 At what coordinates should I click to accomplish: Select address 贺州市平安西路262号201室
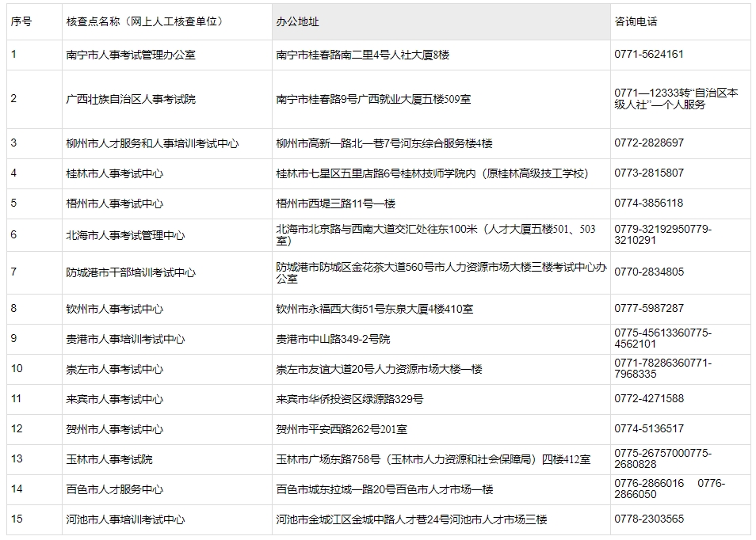coord(342,429)
